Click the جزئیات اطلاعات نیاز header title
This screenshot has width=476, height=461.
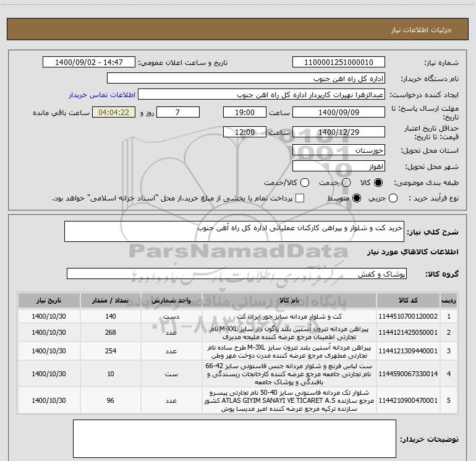coord(422,30)
